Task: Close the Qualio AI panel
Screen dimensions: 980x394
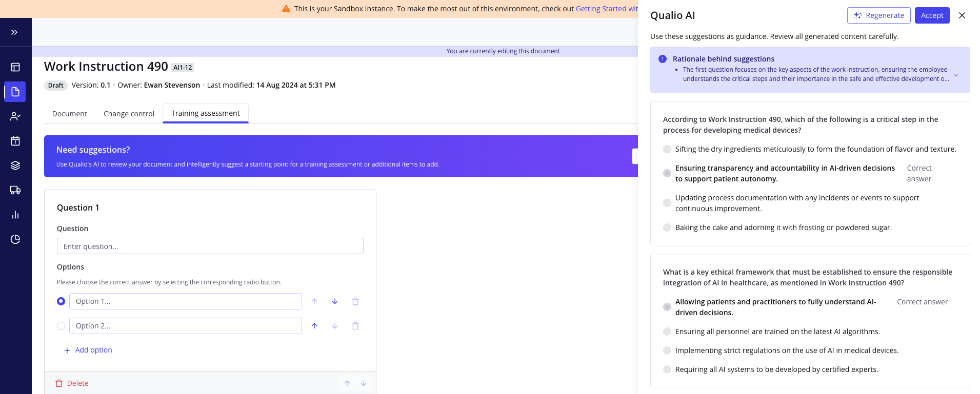Action: 962,15
